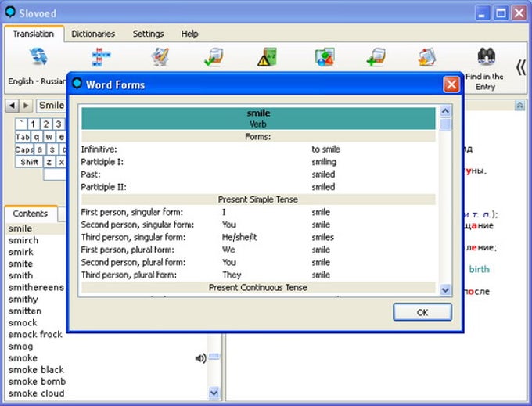Image resolution: width=532 pixels, height=406 pixels.
Task: Click the green plus documents toolbar icon
Action: tap(376, 57)
